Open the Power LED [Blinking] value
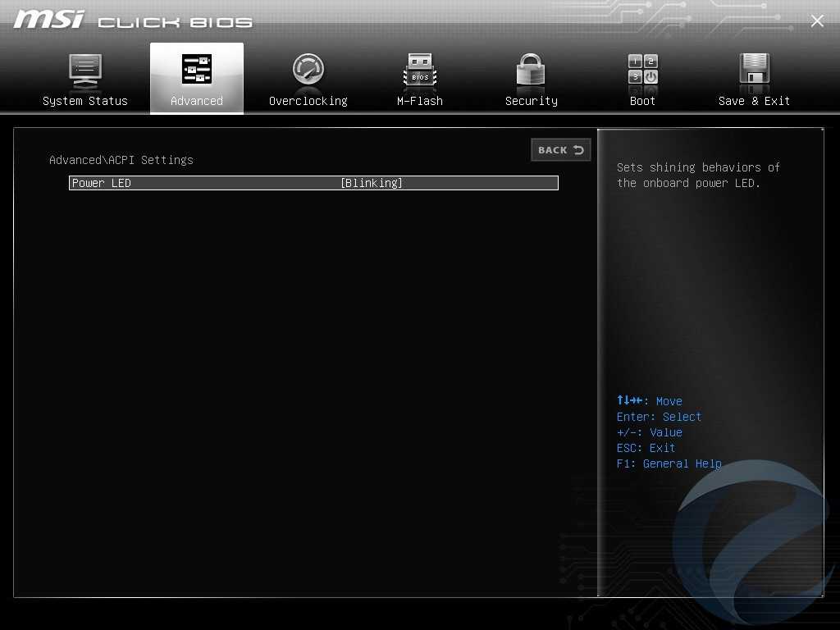840x630 pixels. coord(372,183)
